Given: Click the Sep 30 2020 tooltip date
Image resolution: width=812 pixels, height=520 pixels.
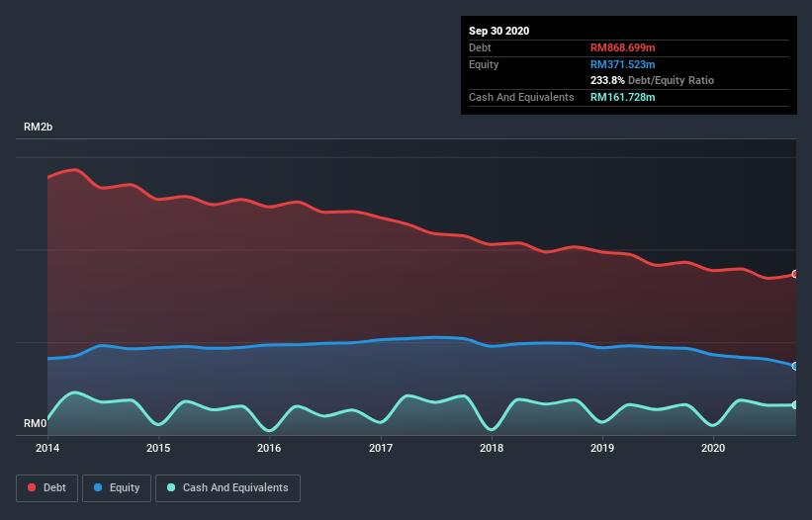Looking at the screenshot, I should coord(498,31).
